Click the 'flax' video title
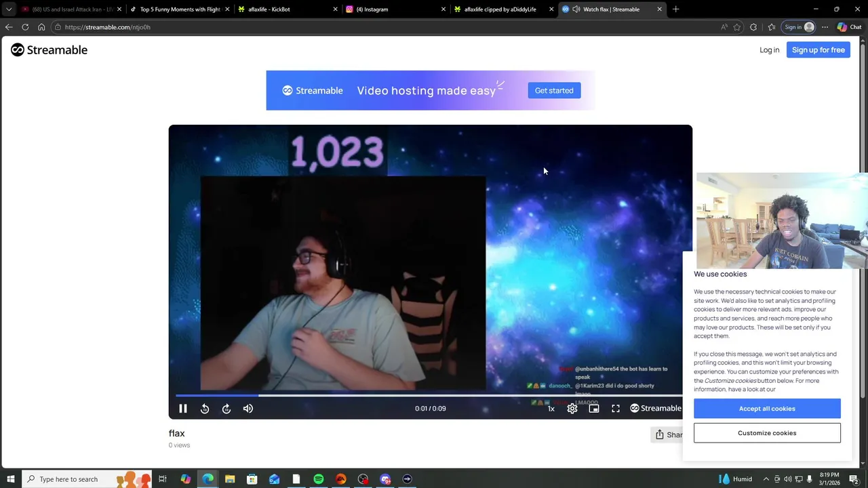This screenshot has height=488, width=868. tap(176, 433)
